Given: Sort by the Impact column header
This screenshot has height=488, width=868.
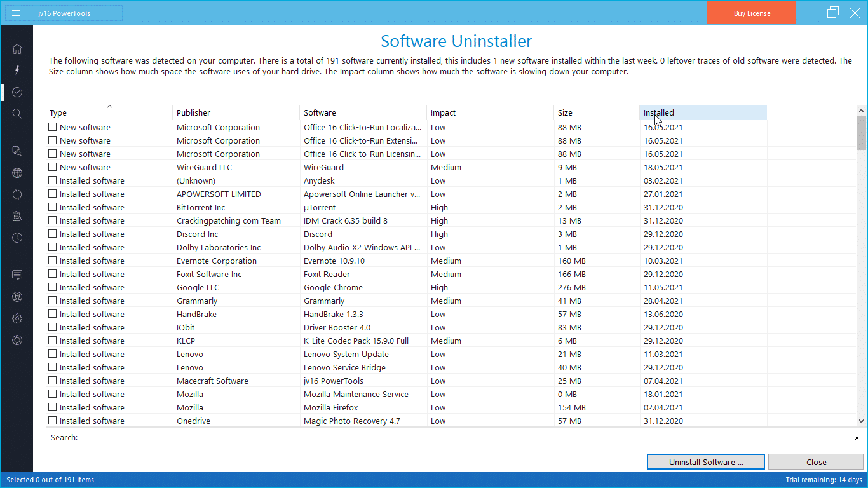Looking at the screenshot, I should (x=490, y=112).
